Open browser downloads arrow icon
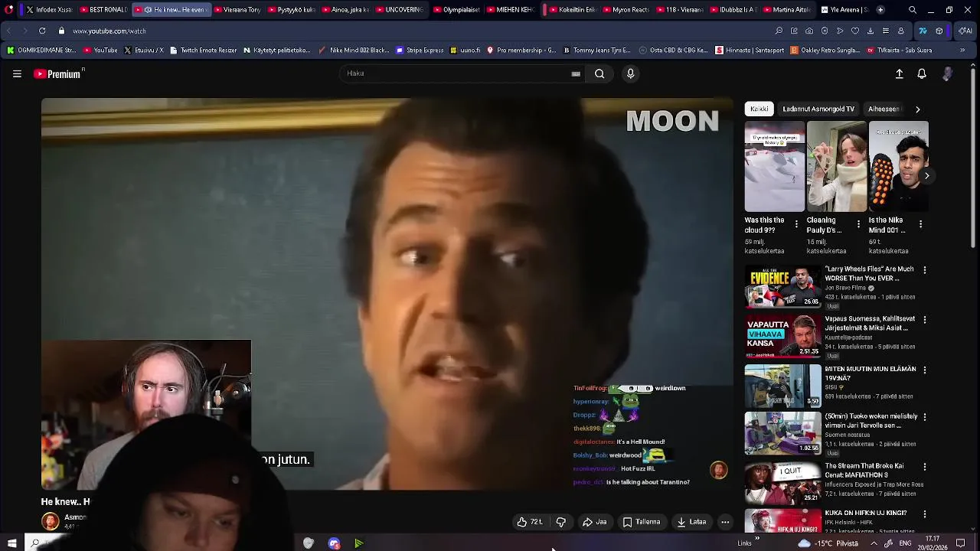980x551 pixels. 870,31
